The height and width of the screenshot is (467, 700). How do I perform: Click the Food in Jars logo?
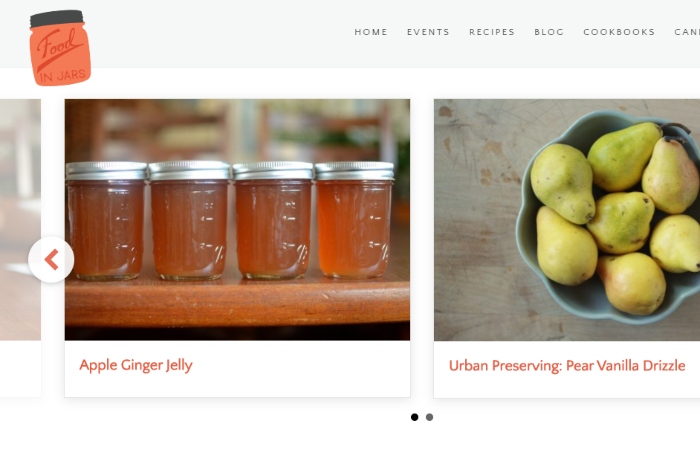click(x=60, y=47)
